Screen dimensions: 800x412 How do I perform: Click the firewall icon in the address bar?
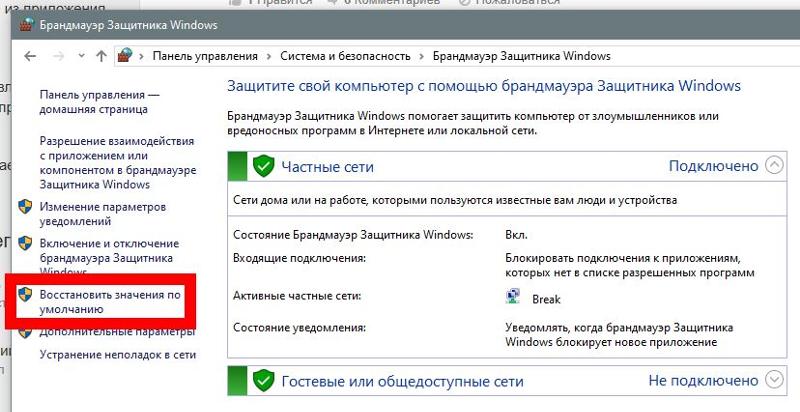124,55
